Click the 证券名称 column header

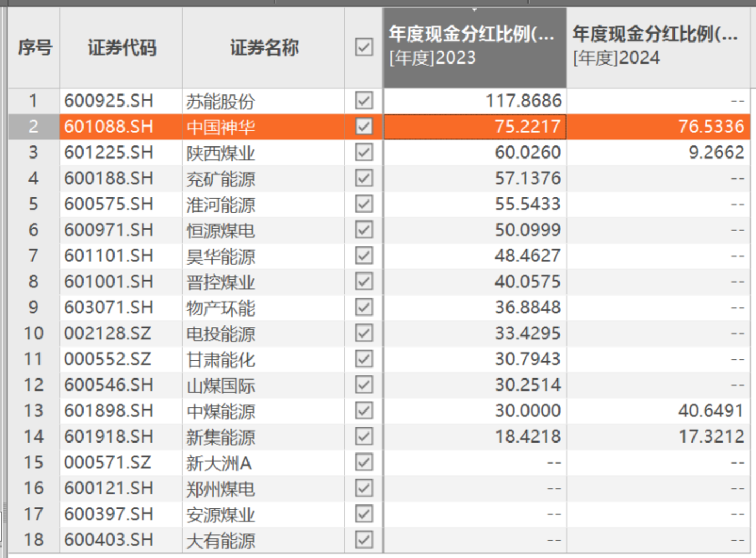pos(264,48)
